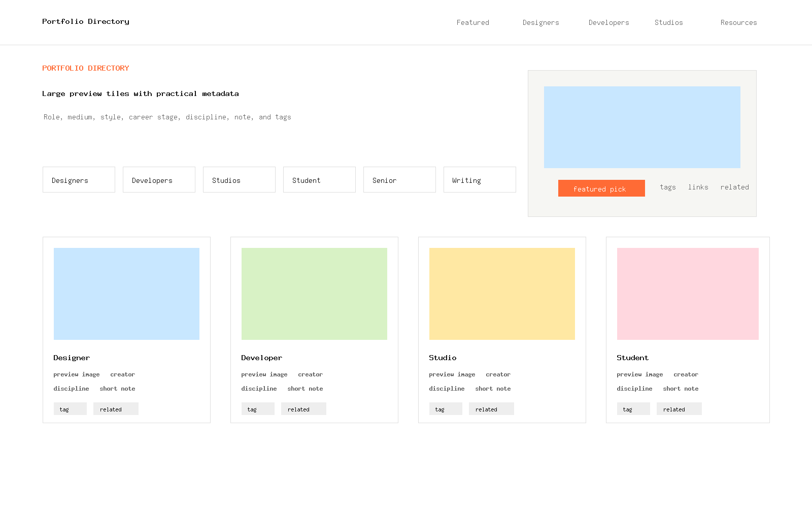
Task: Click 'short note' text on Studio card
Action: pyautogui.click(x=493, y=389)
